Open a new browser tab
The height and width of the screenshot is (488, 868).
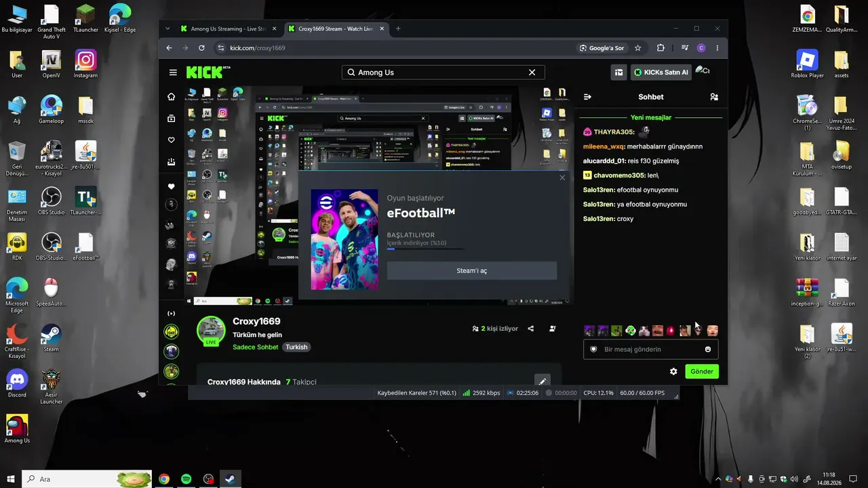tap(398, 28)
